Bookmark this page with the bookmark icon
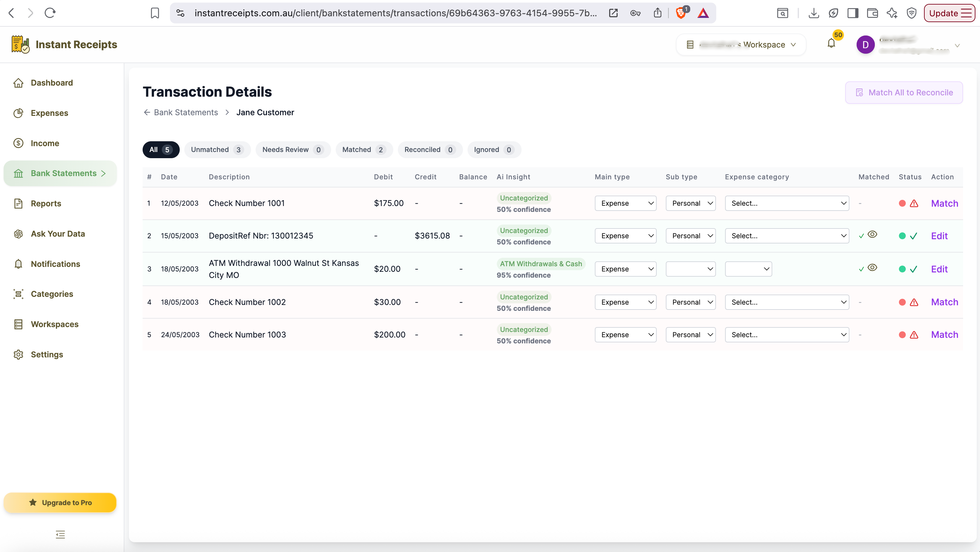This screenshot has height=552, width=980. (155, 13)
